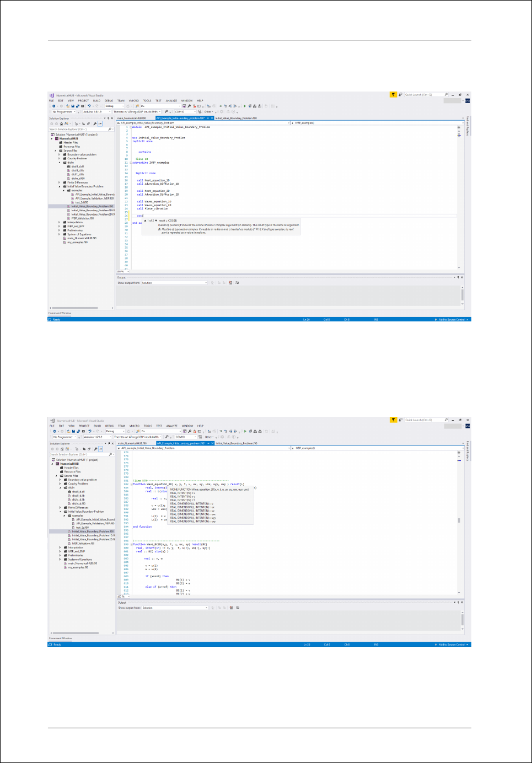Viewport: 532px width, 763px height.
Task: Open the zoom 100 % dropdown in upper editor
Action: [122, 271]
